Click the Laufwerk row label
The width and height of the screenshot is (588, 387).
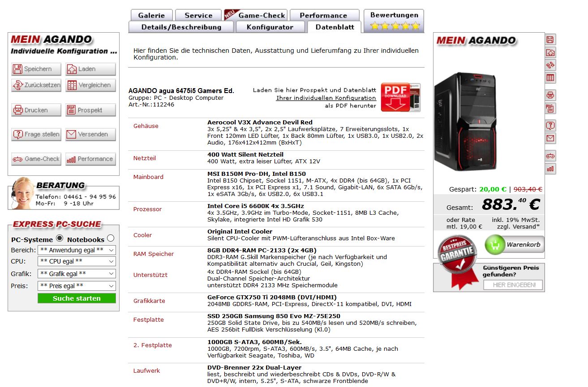146,371
